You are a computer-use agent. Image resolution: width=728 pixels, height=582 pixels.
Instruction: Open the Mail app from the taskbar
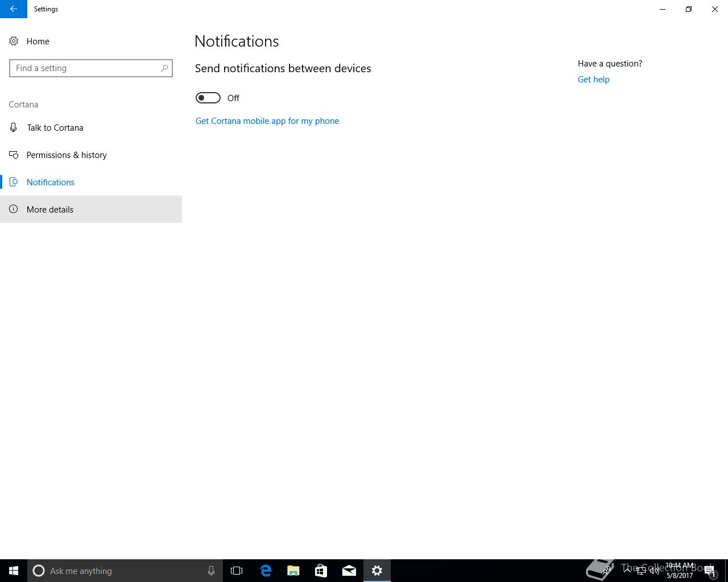349,571
